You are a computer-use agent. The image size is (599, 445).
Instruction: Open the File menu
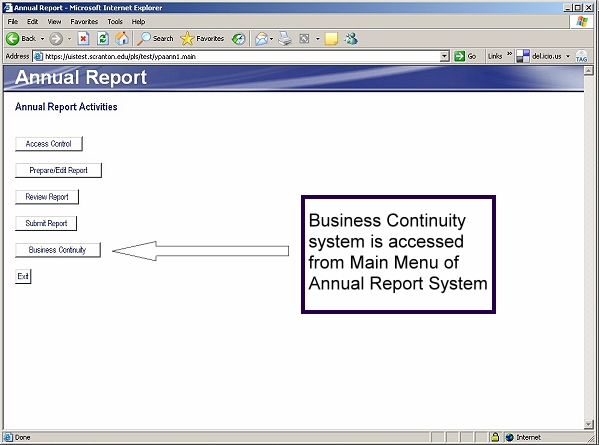[x=13, y=22]
